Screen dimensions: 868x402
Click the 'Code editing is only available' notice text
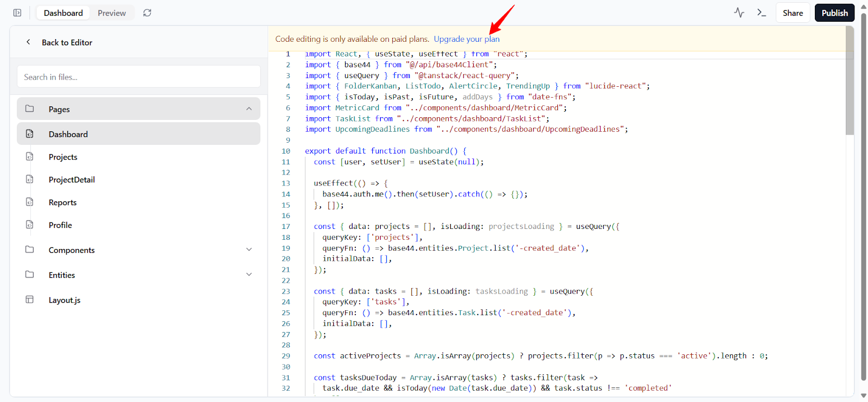[352, 39]
